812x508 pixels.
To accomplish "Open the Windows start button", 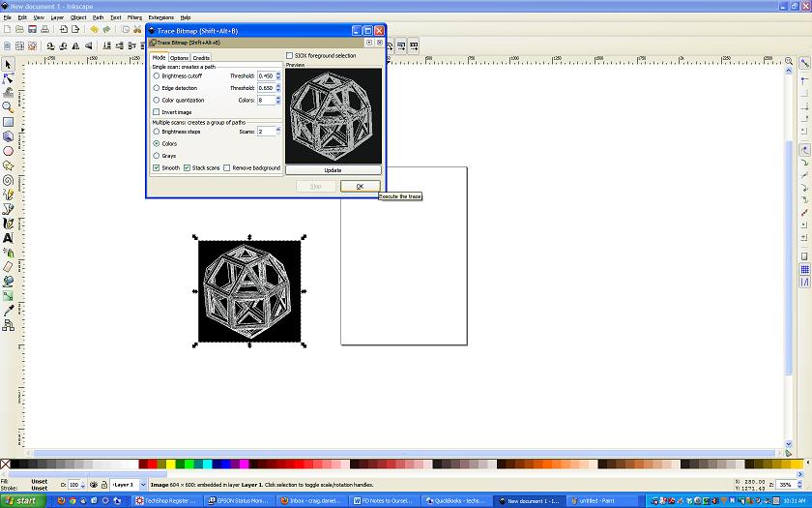I will pos(22,501).
